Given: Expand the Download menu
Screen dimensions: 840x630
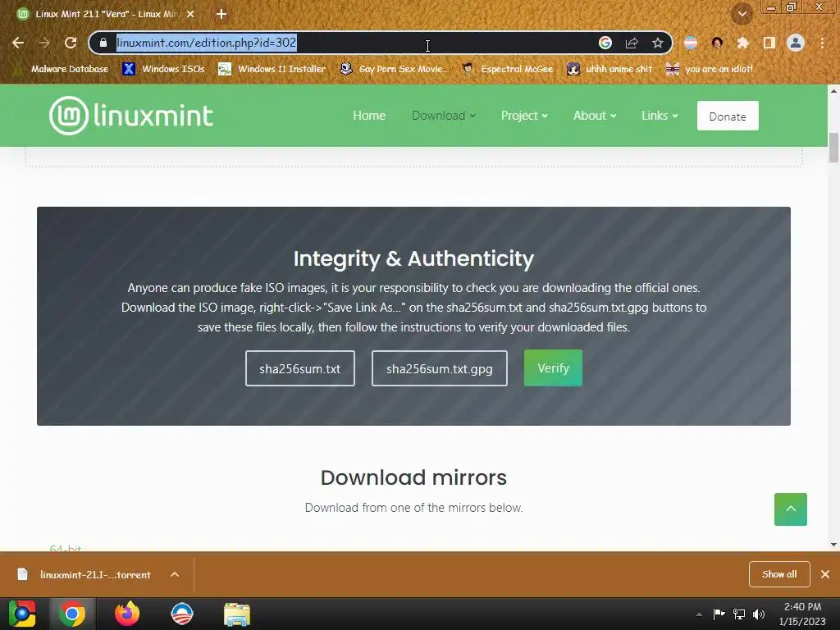Looking at the screenshot, I should [444, 116].
